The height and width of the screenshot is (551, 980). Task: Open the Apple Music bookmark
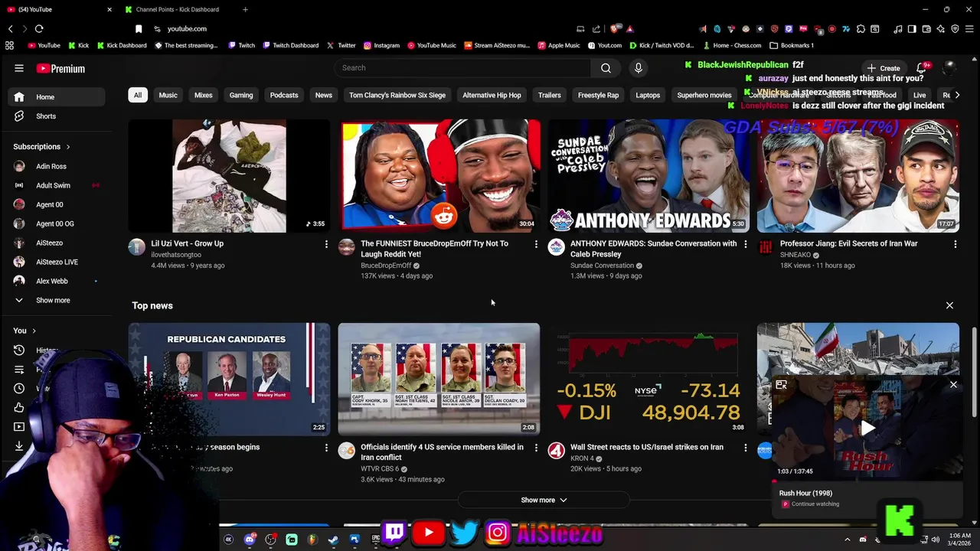point(558,45)
